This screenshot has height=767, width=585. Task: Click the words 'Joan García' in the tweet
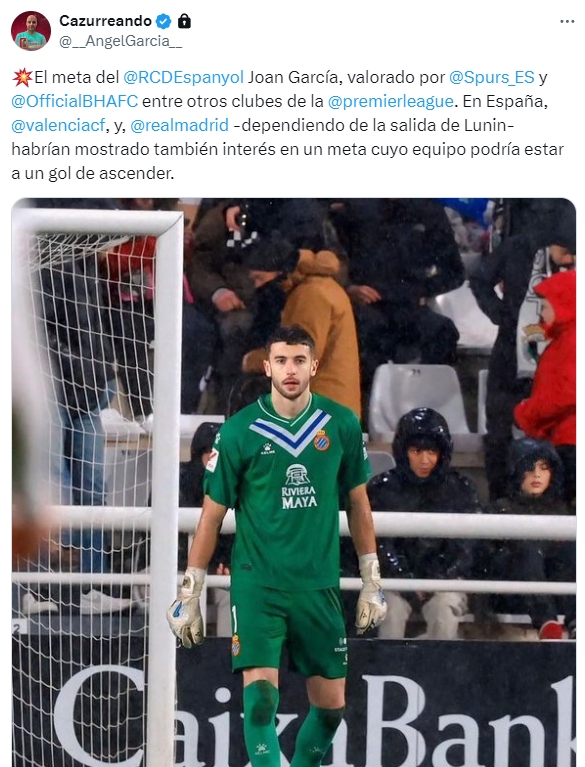pyautogui.click(x=293, y=77)
